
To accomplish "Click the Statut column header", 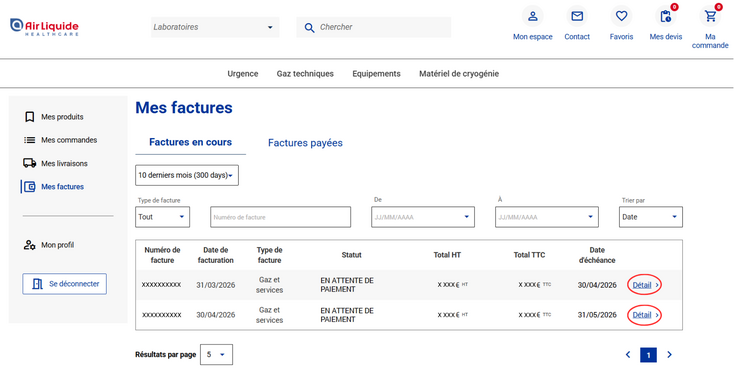I will 352,255.
